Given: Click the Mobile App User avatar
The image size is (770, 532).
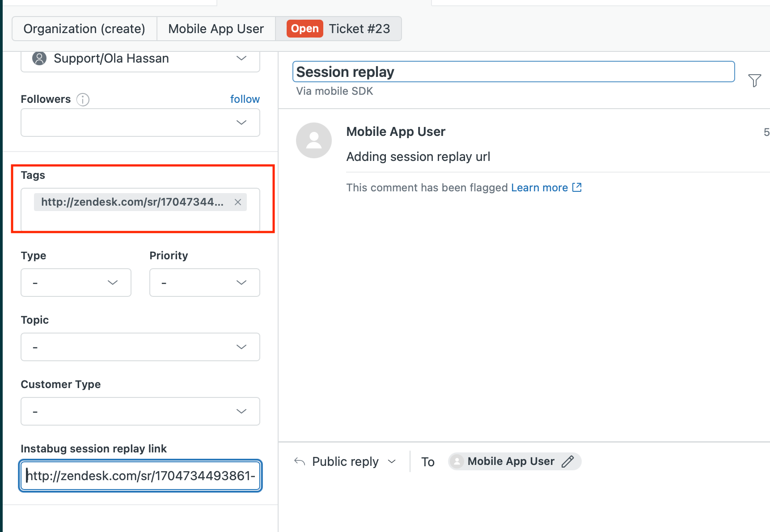Looking at the screenshot, I should 314,140.
